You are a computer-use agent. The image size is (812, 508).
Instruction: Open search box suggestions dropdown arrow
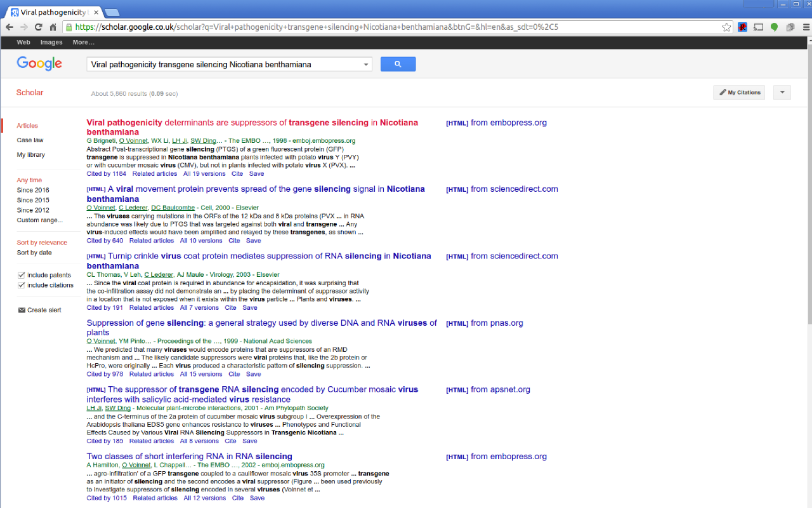click(365, 65)
